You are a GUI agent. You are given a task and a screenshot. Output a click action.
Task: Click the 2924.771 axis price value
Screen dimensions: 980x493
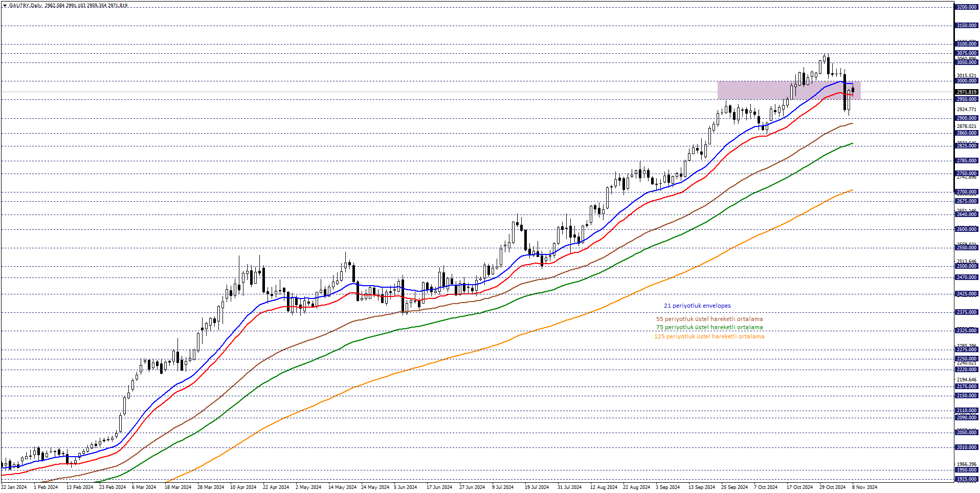[967, 110]
